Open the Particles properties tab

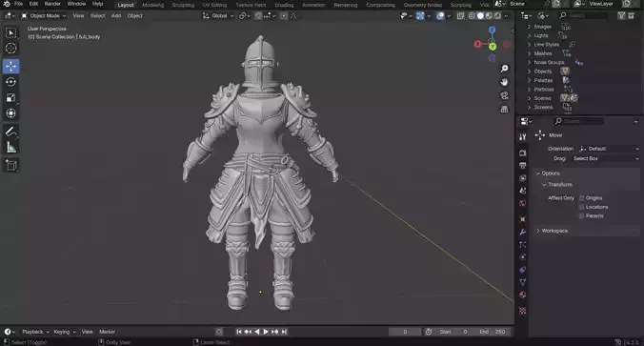coord(522,245)
